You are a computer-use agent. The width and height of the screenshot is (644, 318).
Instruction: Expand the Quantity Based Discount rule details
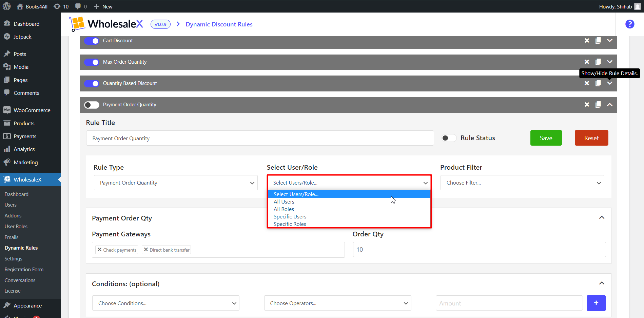610,83
